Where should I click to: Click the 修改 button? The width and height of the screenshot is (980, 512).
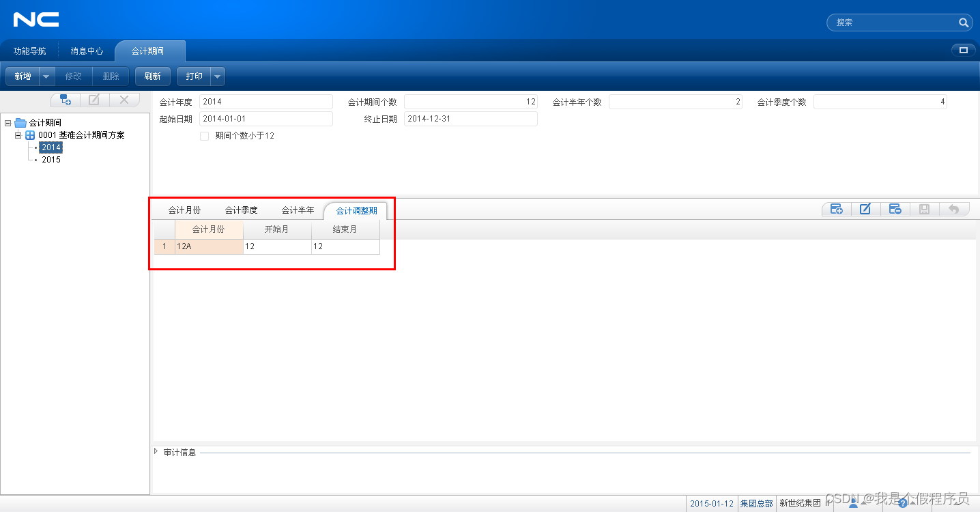point(74,76)
